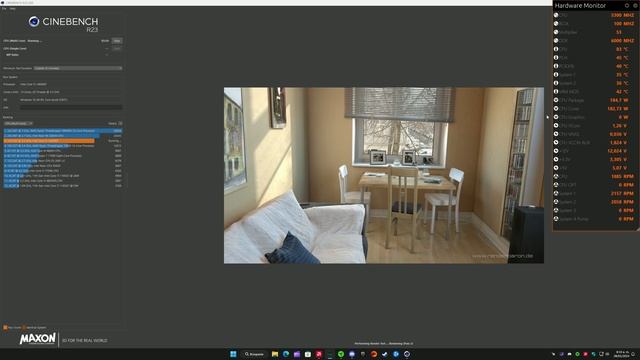Image resolution: width=640 pixels, height=360 pixels.
Task: Click the fan icon for the 2157 RPM row
Action: [556, 193]
